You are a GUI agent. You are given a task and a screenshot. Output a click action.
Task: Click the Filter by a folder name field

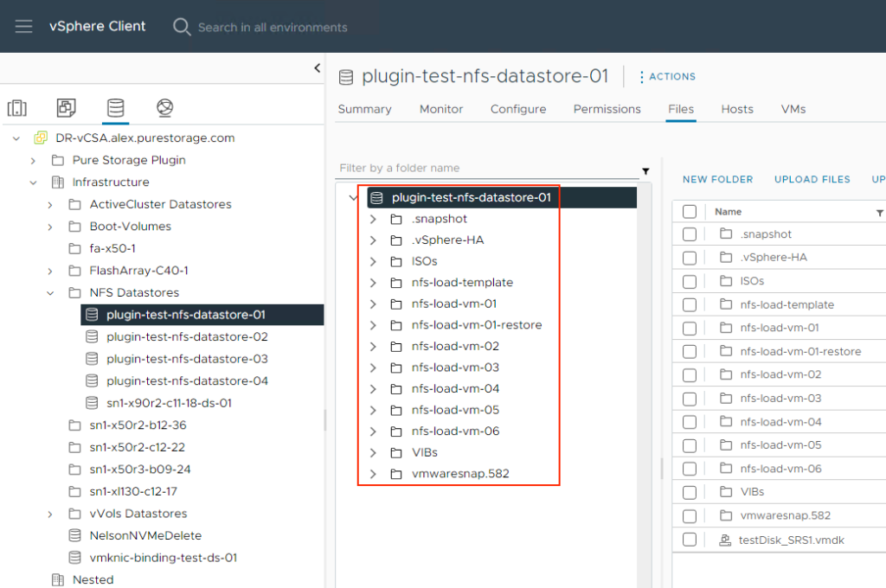(x=488, y=168)
